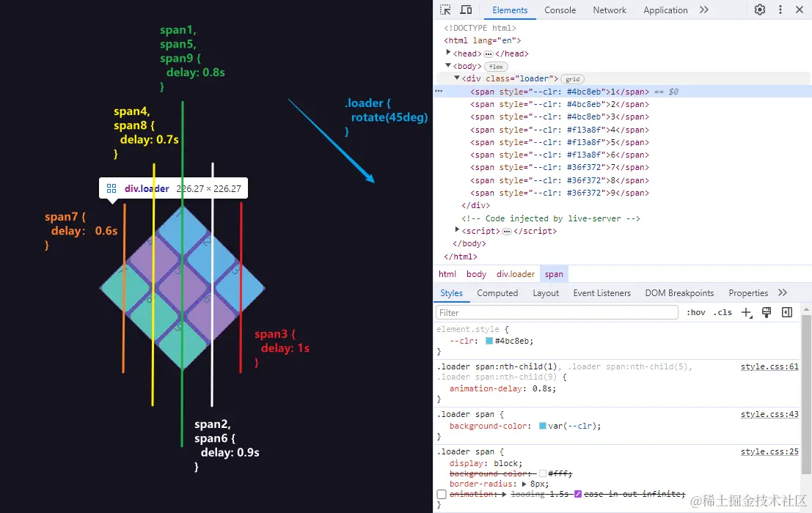Select the span element numbered 4
Screen dimensions: 812x513
[x=559, y=130]
